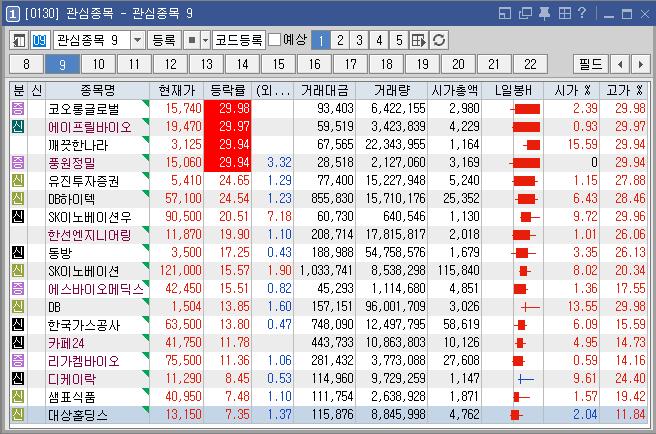This screenshot has width=656, height=434.
Task: Click the right arrow next to 필드
Action: pyautogui.click(x=641, y=64)
